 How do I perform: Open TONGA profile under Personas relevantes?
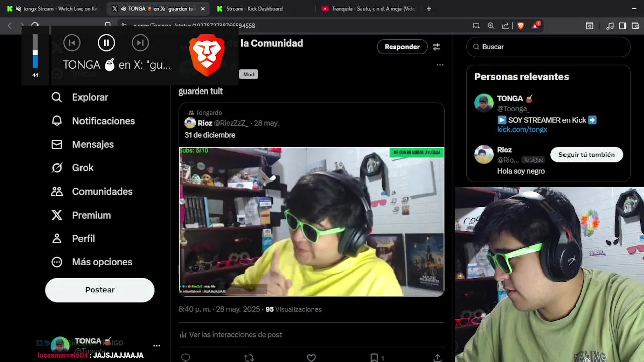pyautogui.click(x=515, y=99)
